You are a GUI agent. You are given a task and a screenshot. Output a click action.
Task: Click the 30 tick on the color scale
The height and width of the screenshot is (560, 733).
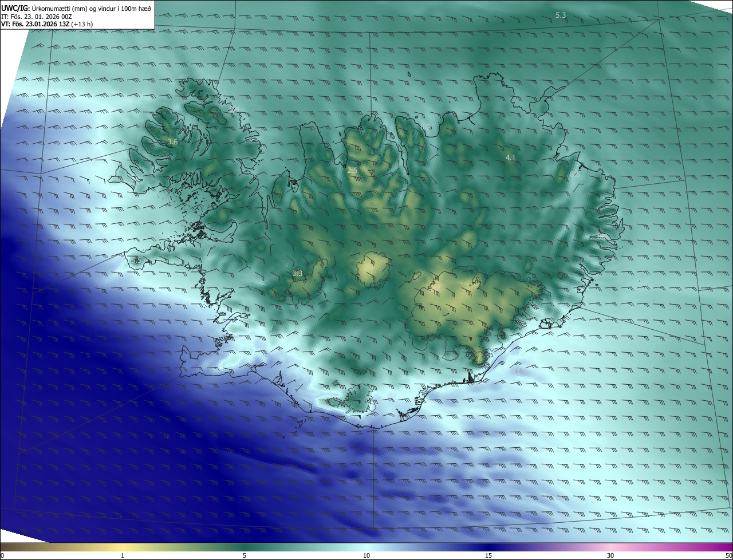610,555
